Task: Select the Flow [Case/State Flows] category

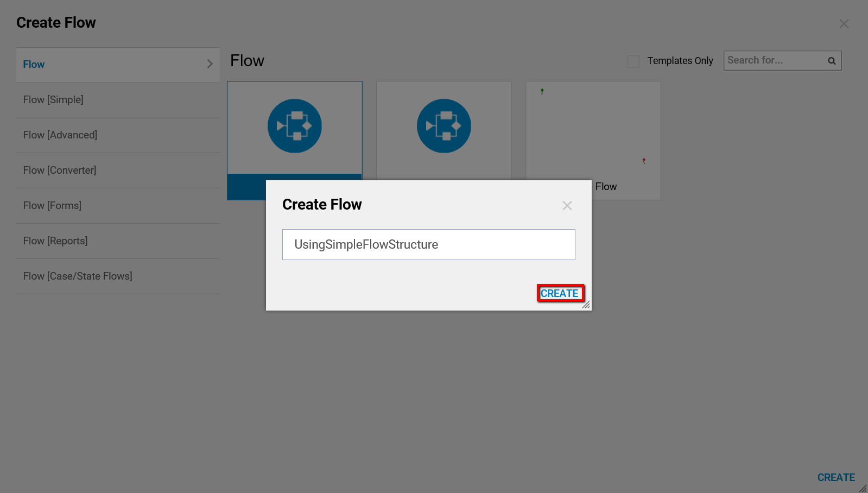Action: (118, 276)
